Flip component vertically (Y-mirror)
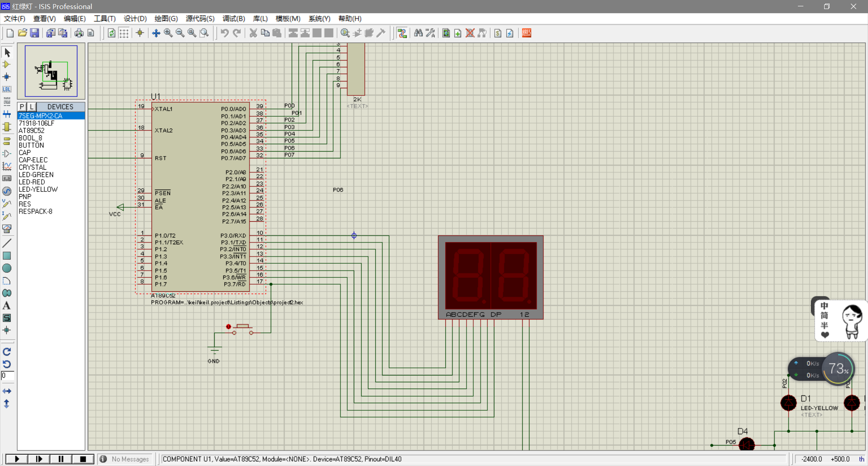This screenshot has width=868, height=466. point(7,404)
